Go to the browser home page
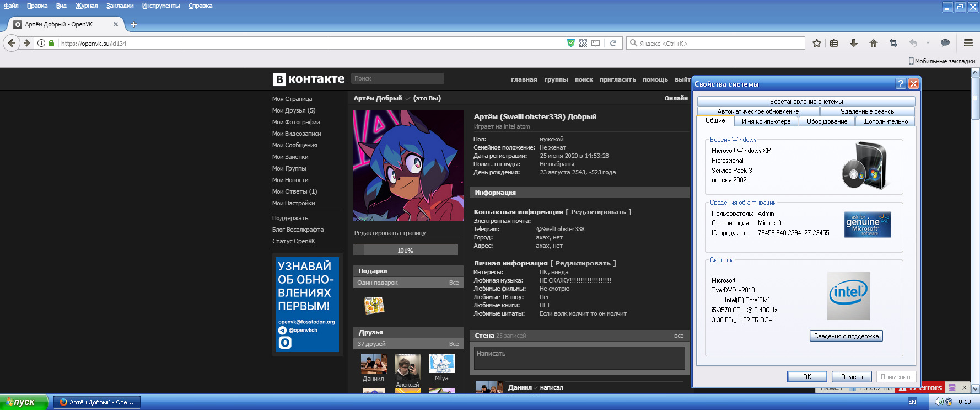The width and height of the screenshot is (980, 410). [874, 43]
